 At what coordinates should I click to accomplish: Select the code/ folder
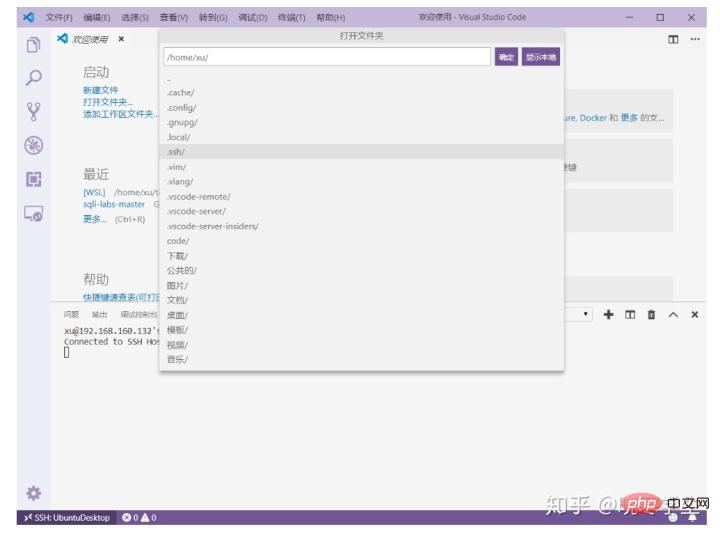pyautogui.click(x=362, y=241)
